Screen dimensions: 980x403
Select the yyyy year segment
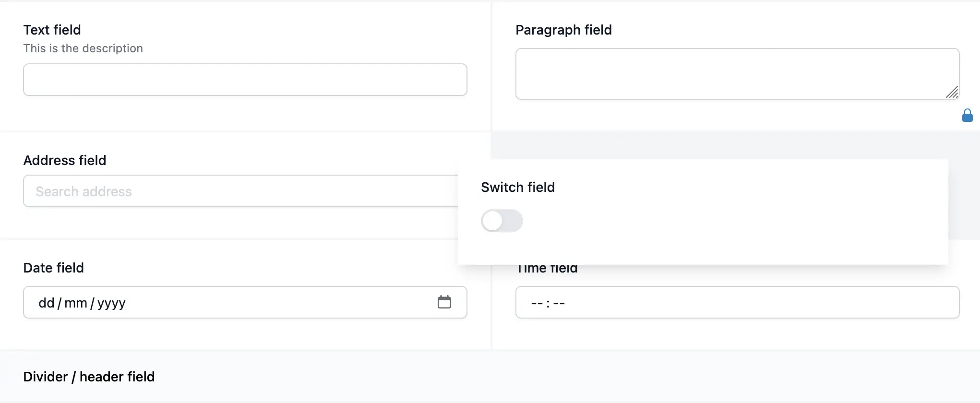pos(111,303)
